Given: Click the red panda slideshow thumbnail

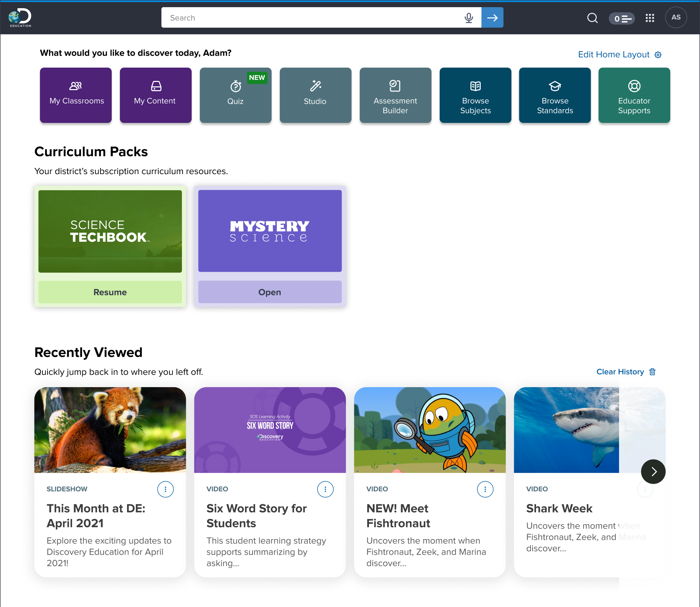Looking at the screenshot, I should [110, 430].
